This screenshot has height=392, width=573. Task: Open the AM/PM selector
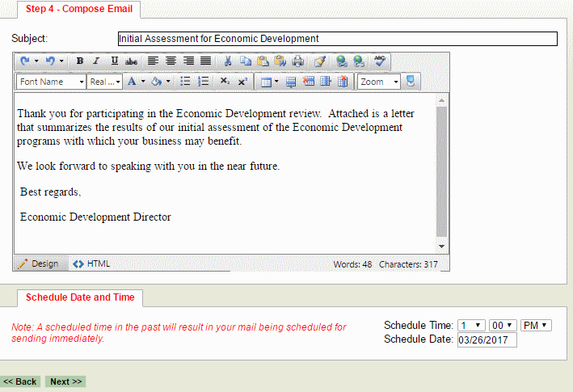[535, 325]
